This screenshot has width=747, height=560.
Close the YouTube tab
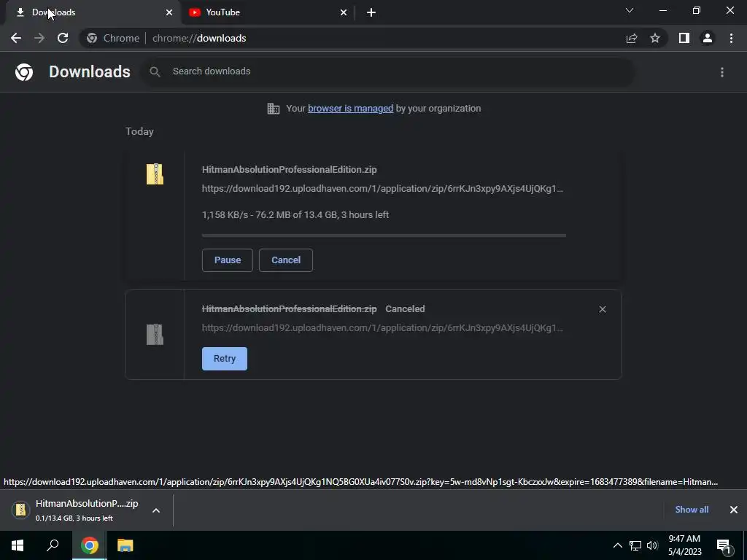click(x=344, y=12)
